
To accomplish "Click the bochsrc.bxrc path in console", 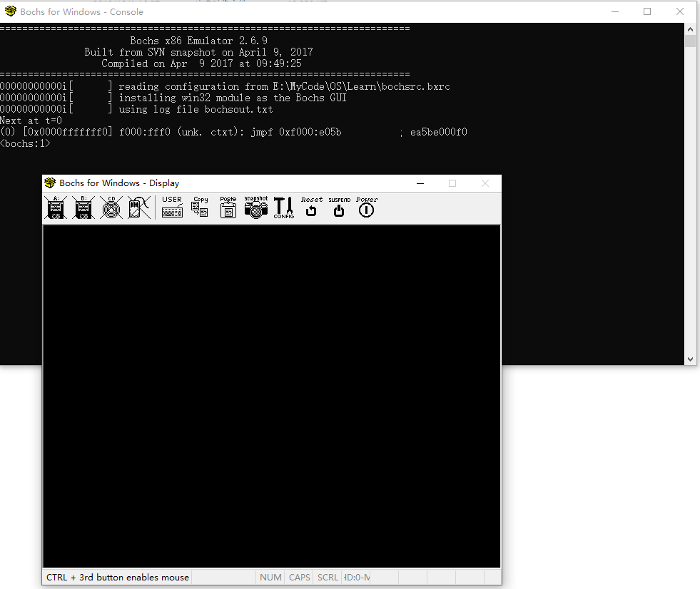I will [x=362, y=86].
